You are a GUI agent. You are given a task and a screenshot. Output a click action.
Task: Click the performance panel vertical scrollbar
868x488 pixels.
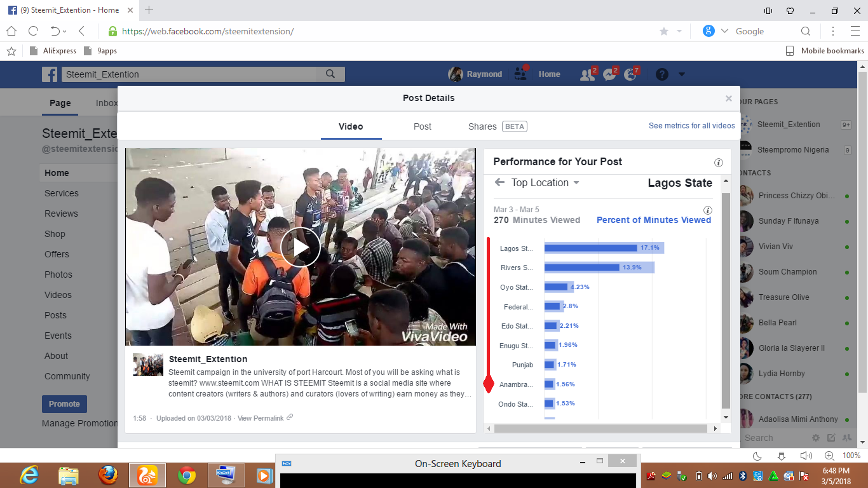tap(726, 300)
